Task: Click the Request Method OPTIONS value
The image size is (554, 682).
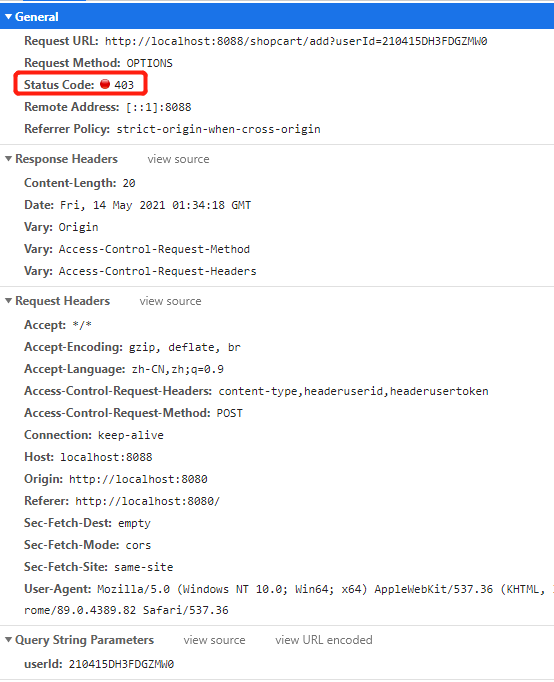Action: pyautogui.click(x=150, y=64)
